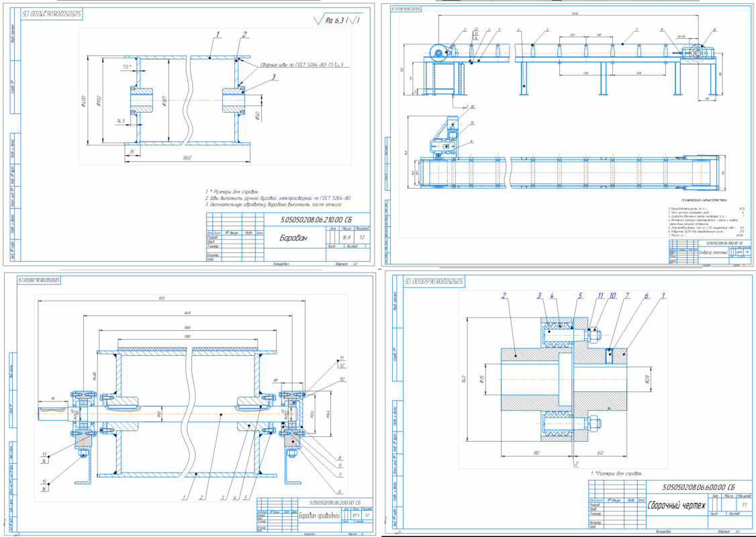Screen dimensions: 756x537
Task: Click note 'Окончательную обработку барабана выполнить после отжига'
Action: (x=274, y=204)
